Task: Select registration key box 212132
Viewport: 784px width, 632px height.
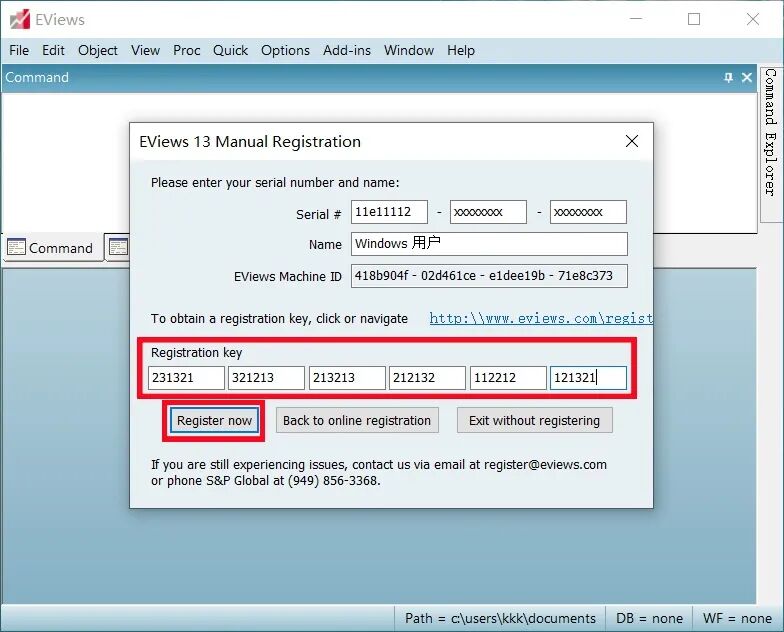Action: pyautogui.click(x=427, y=378)
